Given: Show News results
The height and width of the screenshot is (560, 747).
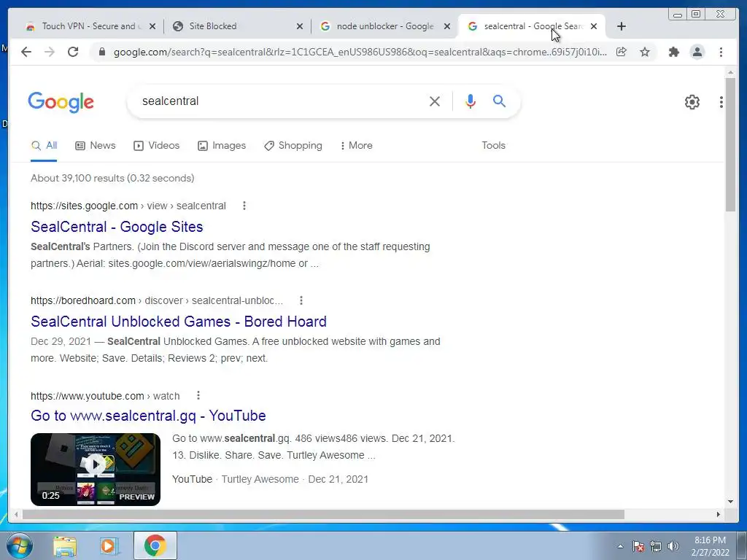Looking at the screenshot, I should point(96,146).
